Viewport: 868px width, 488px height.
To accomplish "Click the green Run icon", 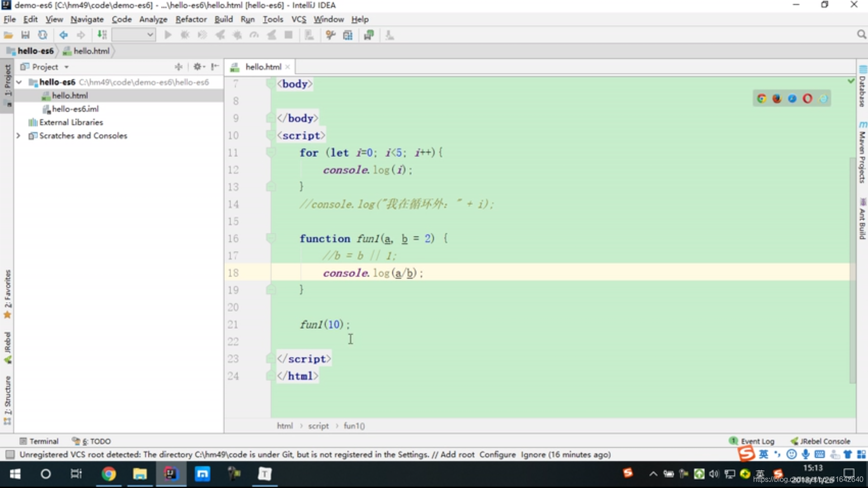I will point(168,35).
